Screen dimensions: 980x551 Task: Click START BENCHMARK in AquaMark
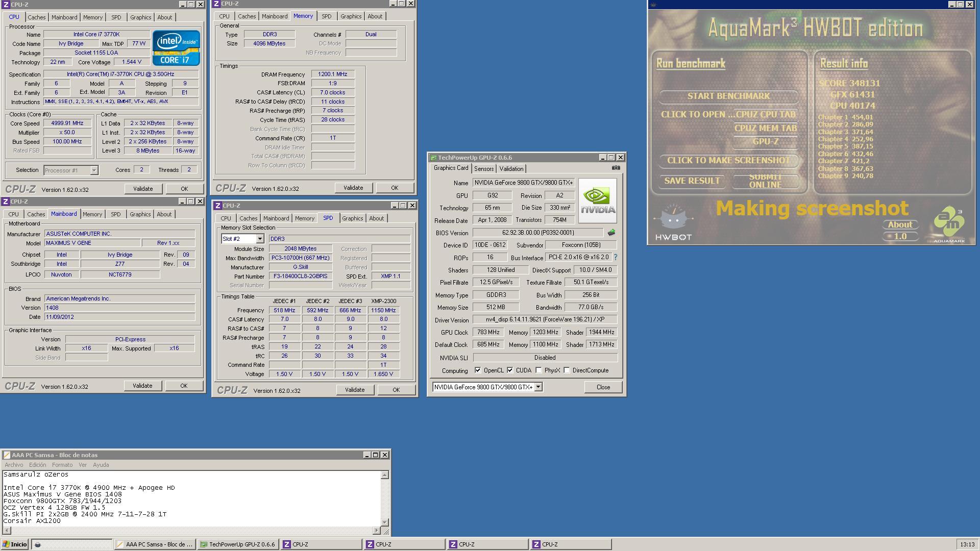coord(728,96)
